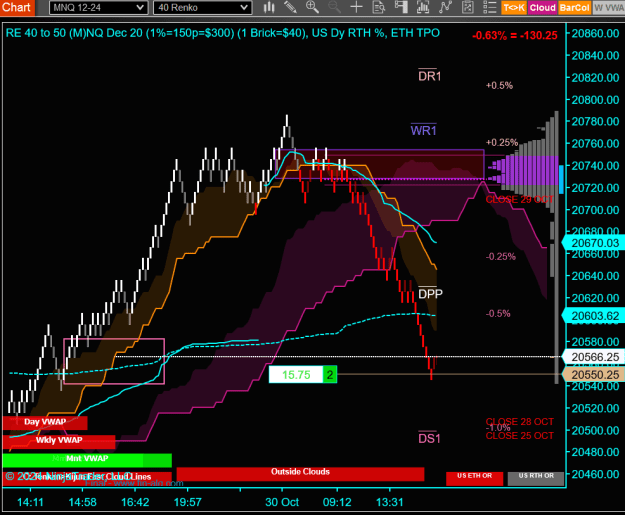
Task: Click the 19:57 time axis label
Action: pos(188,502)
